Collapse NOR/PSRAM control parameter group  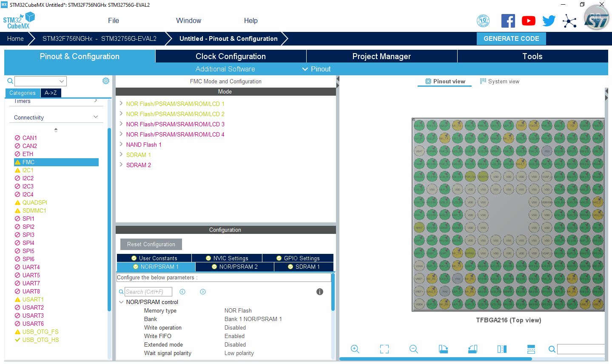(x=121, y=302)
